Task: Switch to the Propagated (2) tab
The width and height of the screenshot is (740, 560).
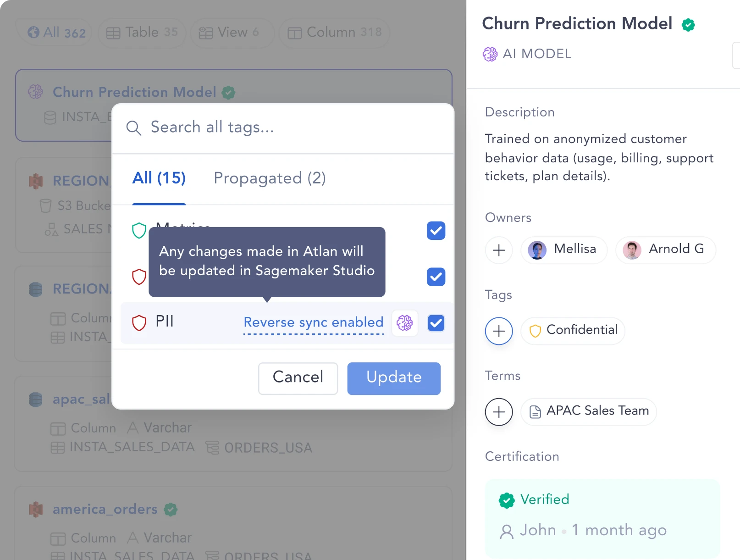Action: (x=270, y=178)
